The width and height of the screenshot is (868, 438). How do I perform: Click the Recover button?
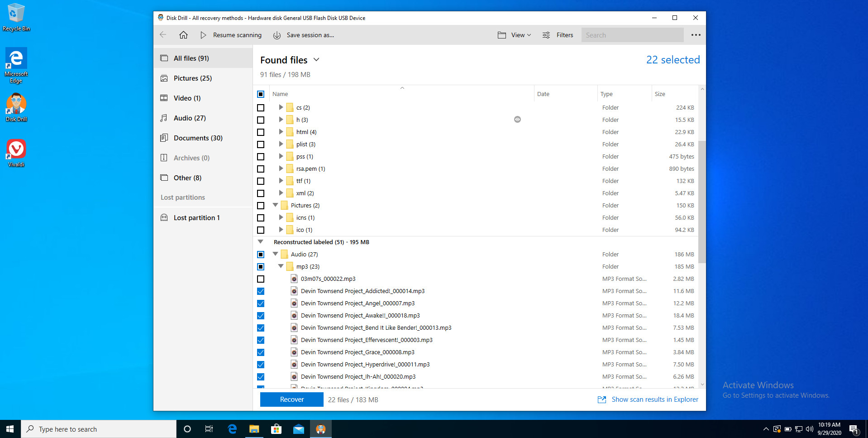[x=292, y=399]
